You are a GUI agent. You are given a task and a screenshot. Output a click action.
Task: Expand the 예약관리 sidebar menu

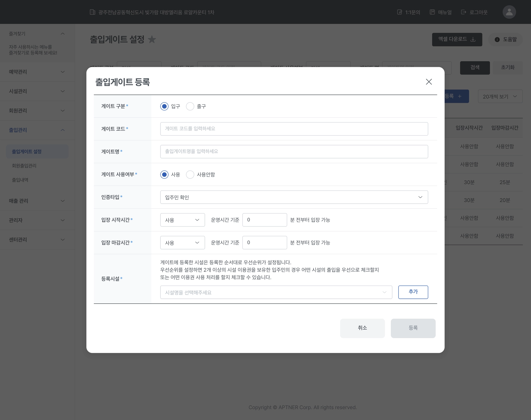pyautogui.click(x=37, y=72)
